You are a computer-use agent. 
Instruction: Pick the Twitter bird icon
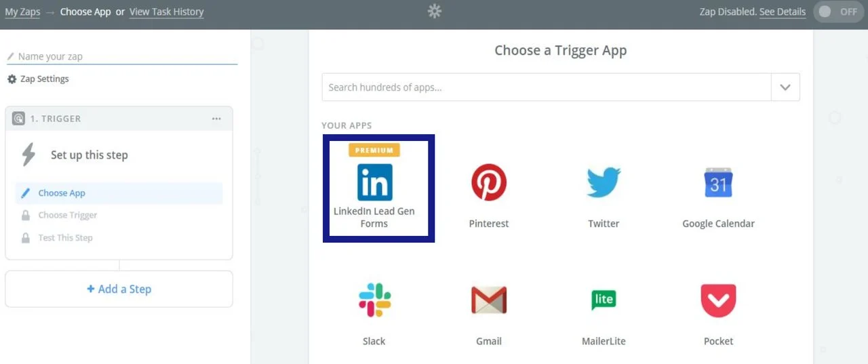point(604,182)
